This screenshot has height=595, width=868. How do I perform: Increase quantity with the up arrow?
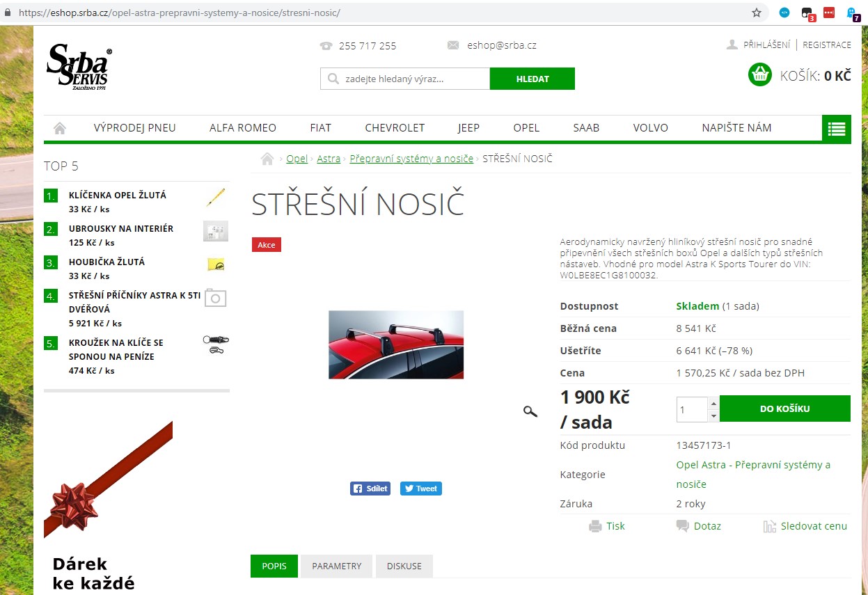pyautogui.click(x=713, y=403)
